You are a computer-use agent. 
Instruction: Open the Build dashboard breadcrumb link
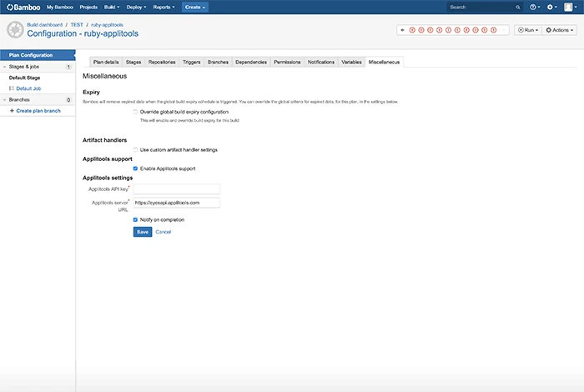point(45,24)
